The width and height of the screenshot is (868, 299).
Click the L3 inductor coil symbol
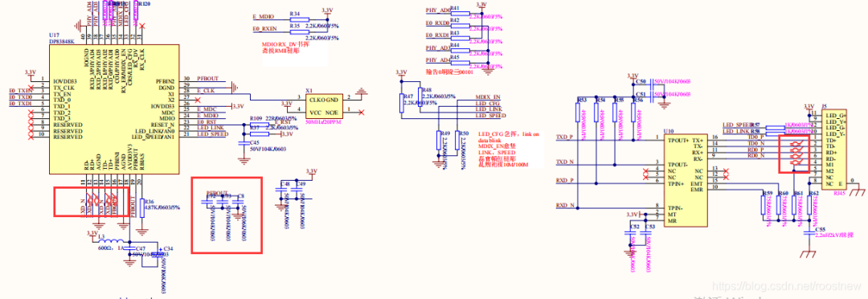tap(111, 241)
